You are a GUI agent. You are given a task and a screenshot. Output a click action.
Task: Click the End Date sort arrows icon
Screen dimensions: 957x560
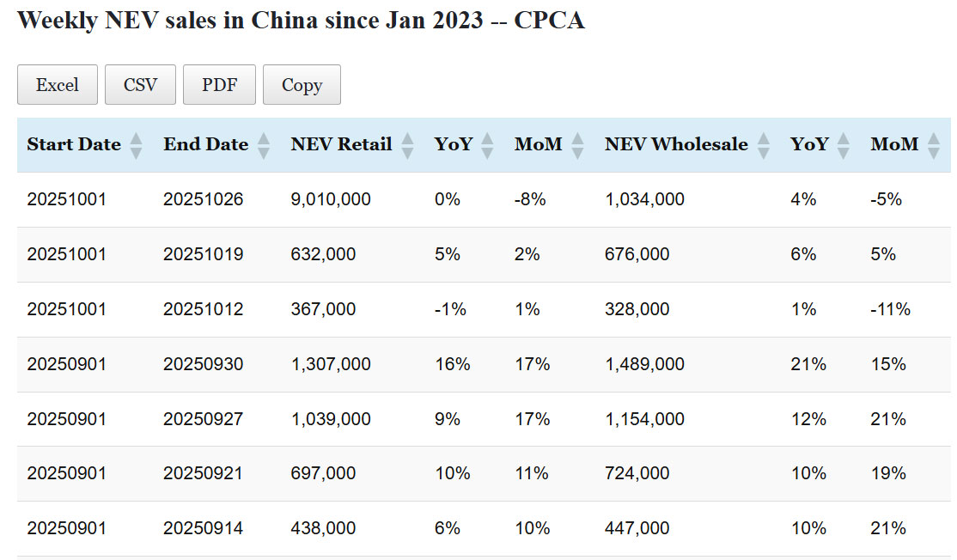point(264,145)
